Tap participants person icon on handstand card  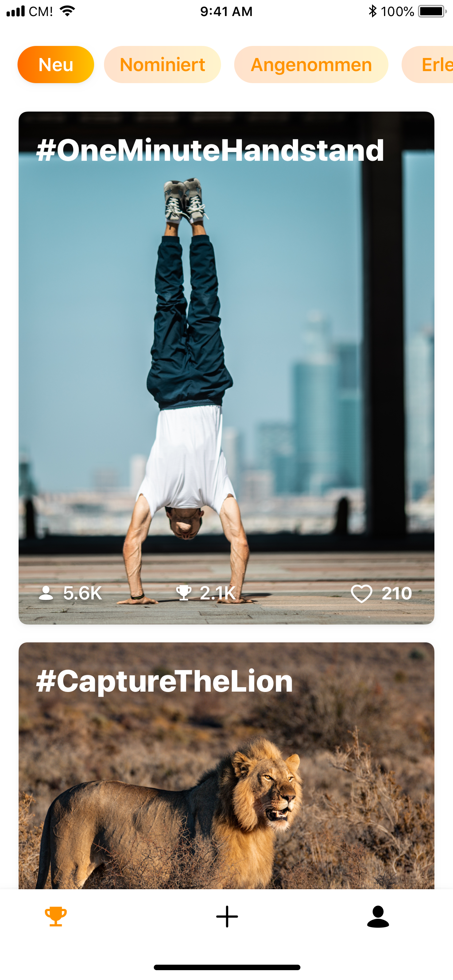[x=46, y=593]
